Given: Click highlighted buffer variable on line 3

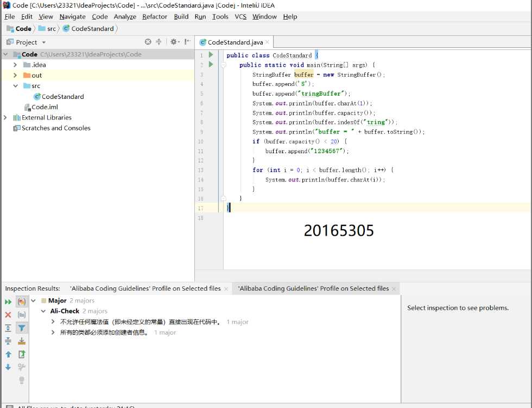Looking at the screenshot, I should coord(303,74).
